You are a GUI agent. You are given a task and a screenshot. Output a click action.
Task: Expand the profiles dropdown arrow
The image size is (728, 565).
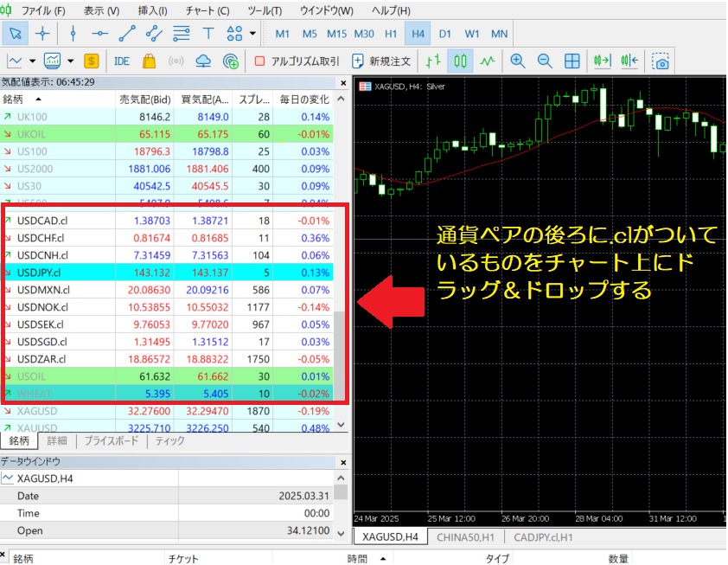pos(71,61)
